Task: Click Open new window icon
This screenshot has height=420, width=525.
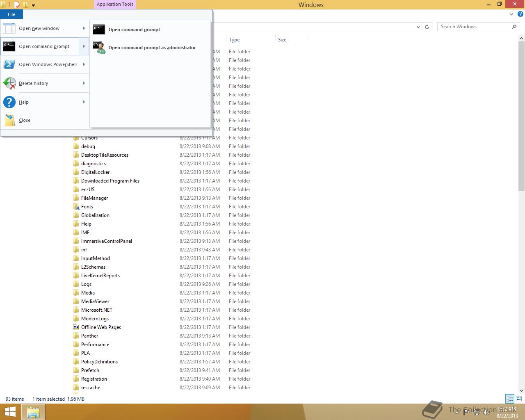Action: coord(9,28)
